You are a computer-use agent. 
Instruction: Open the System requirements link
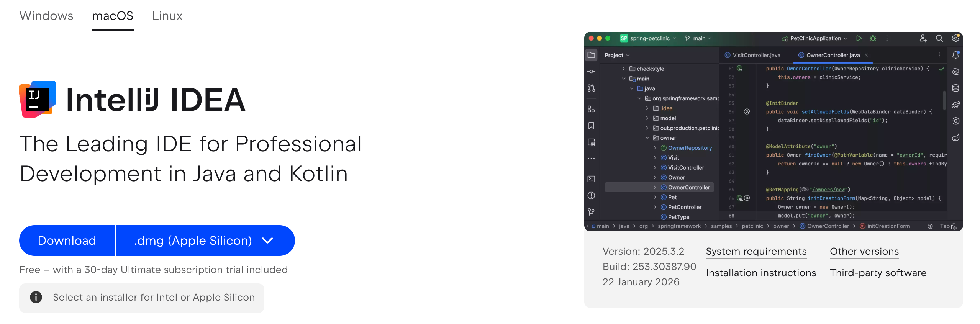(756, 252)
